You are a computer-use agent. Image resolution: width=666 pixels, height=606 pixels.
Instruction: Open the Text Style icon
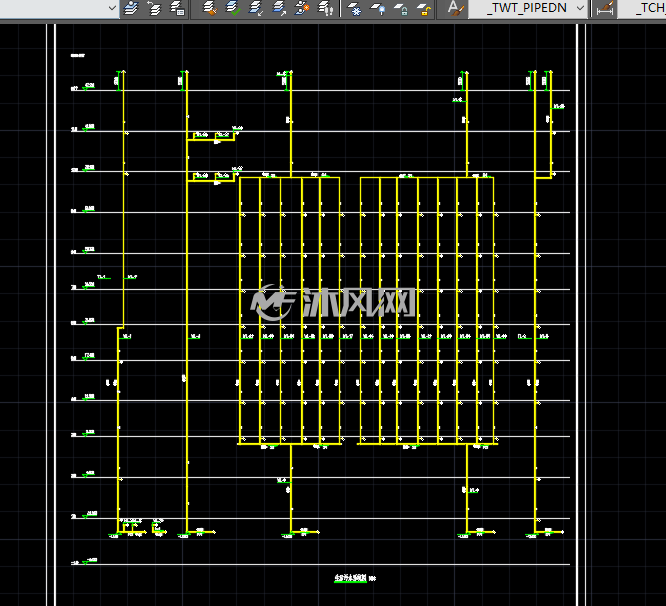454,8
